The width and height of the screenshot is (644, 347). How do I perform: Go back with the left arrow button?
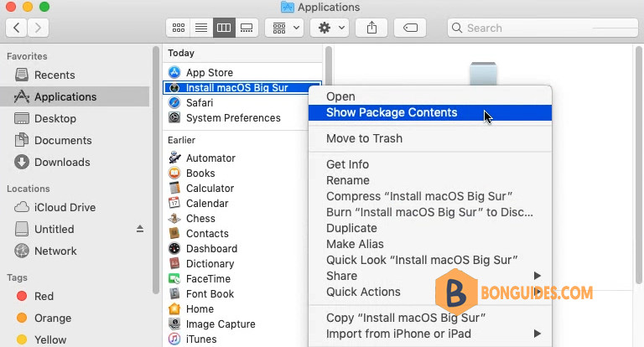[17, 28]
